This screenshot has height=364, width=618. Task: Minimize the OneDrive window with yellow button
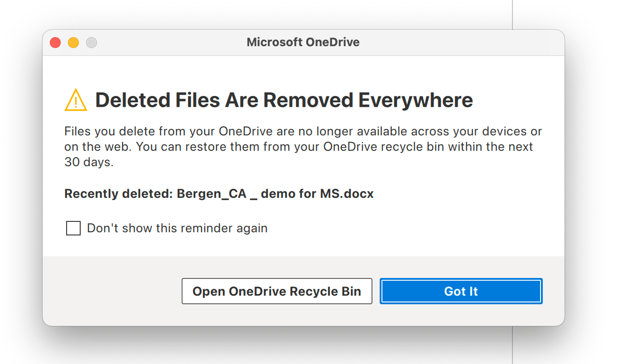(x=73, y=43)
